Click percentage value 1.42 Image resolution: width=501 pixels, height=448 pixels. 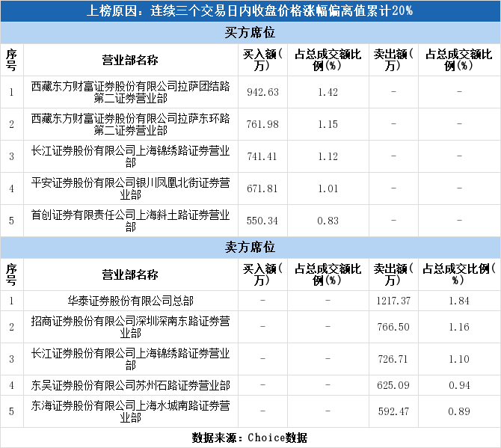(328, 92)
